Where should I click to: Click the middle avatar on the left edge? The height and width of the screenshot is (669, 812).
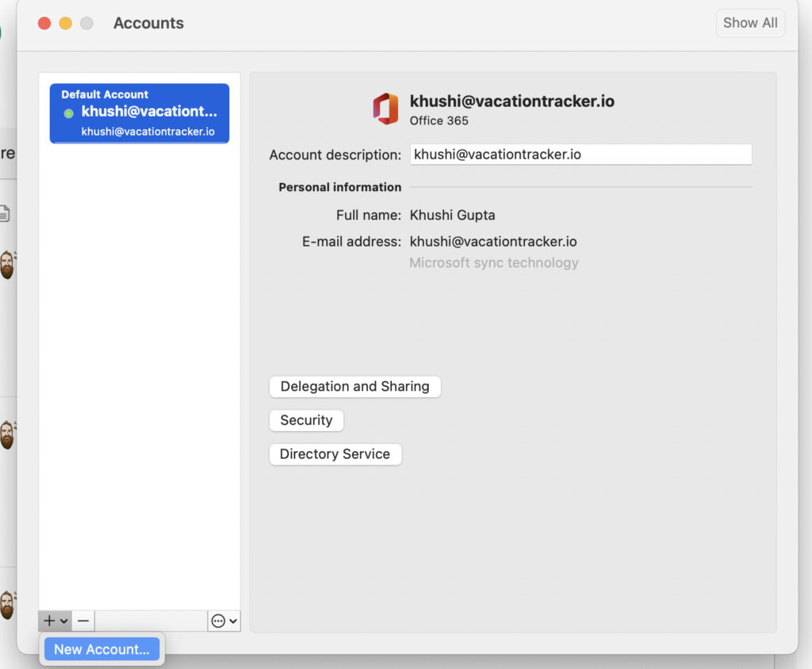pyautogui.click(x=5, y=434)
